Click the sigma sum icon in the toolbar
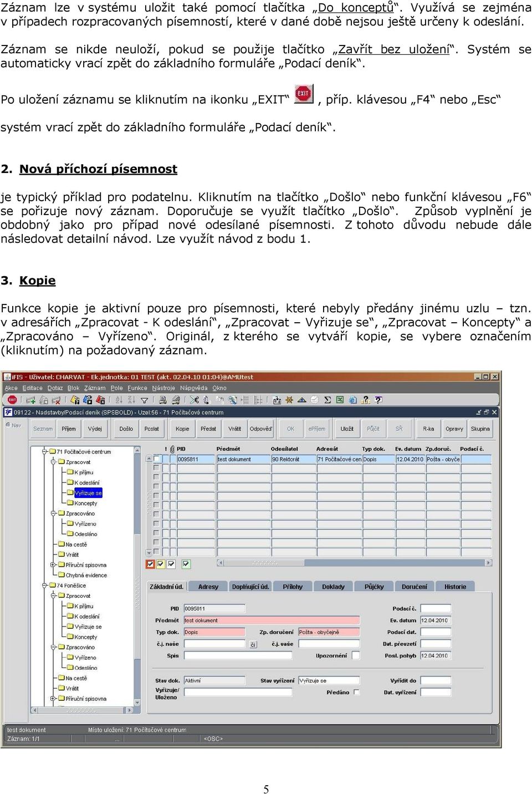The image size is (532, 794). click(328, 399)
